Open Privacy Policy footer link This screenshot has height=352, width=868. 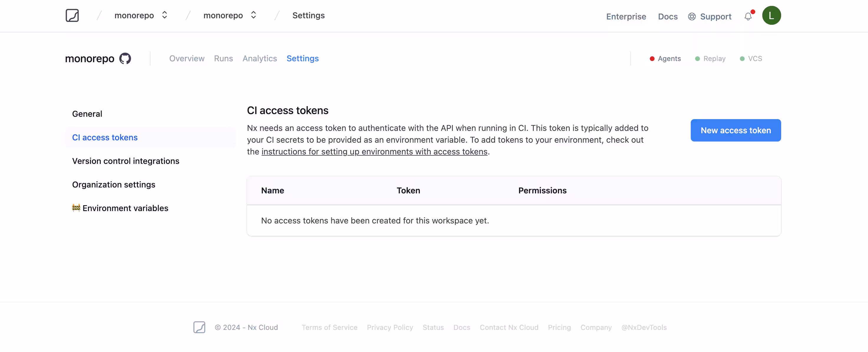click(x=390, y=327)
